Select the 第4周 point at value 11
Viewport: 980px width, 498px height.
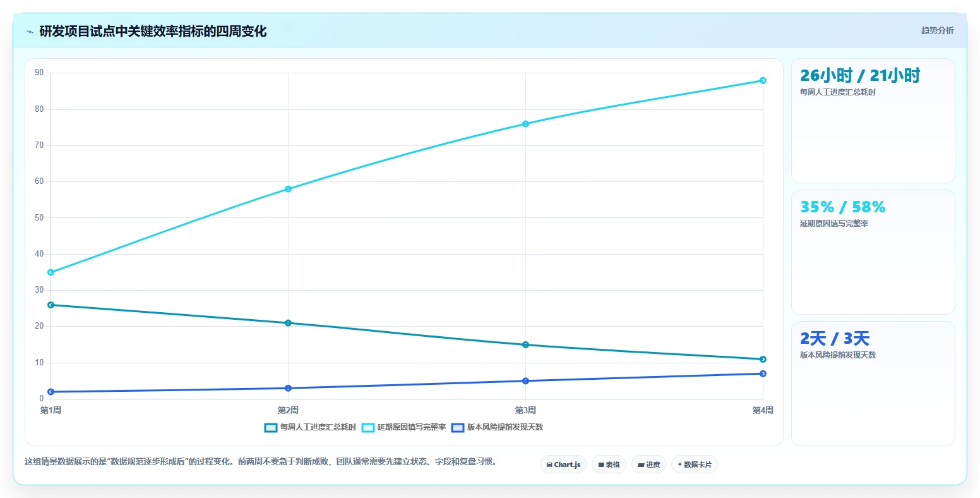pos(763,359)
